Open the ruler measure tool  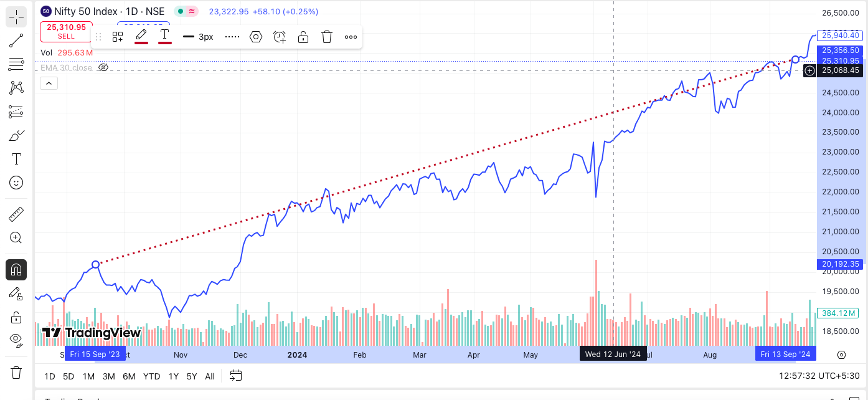pyautogui.click(x=16, y=215)
